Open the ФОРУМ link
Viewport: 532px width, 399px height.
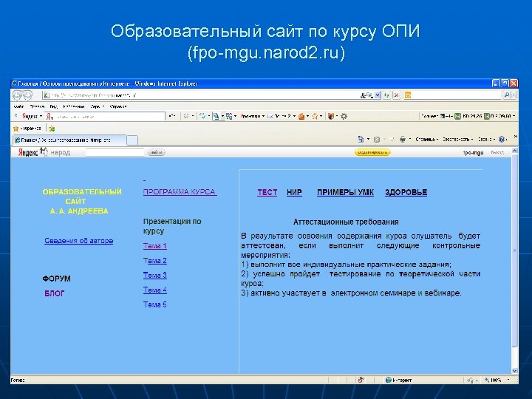click(56, 279)
